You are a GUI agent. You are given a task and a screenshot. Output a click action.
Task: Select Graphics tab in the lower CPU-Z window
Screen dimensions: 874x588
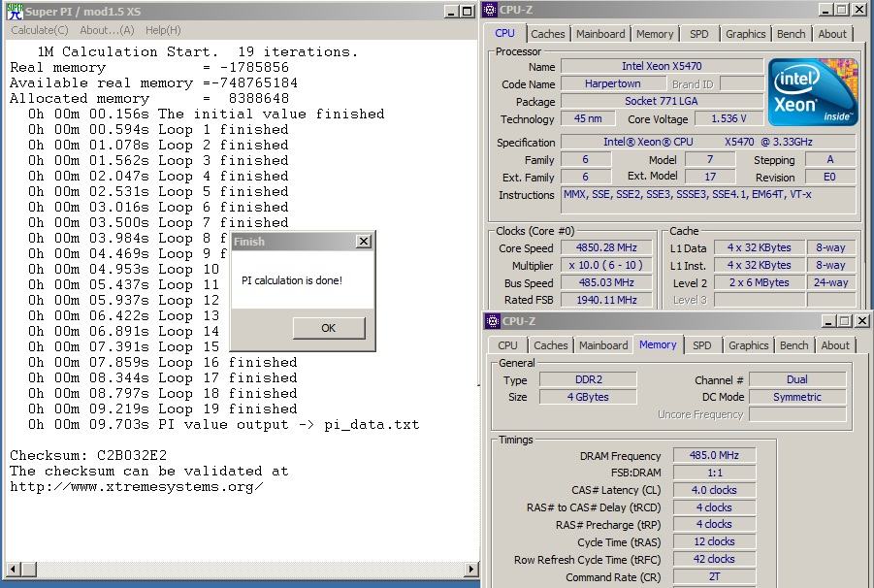[x=748, y=345]
